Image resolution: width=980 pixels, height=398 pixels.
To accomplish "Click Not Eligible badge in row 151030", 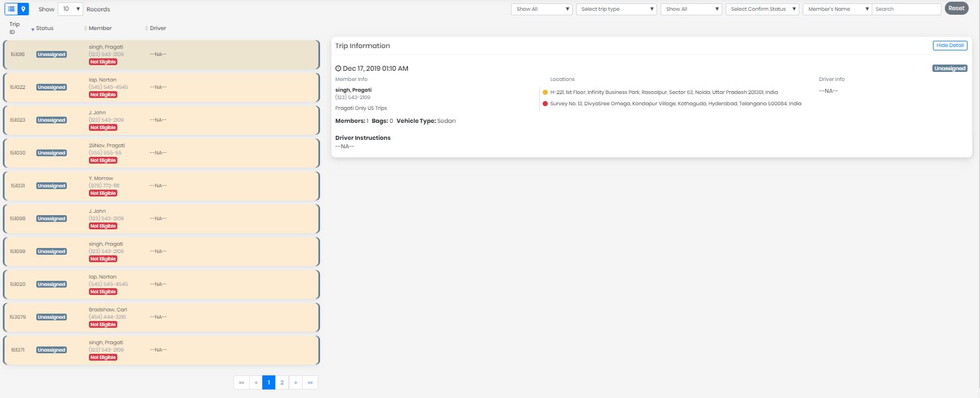I will 103,160.
